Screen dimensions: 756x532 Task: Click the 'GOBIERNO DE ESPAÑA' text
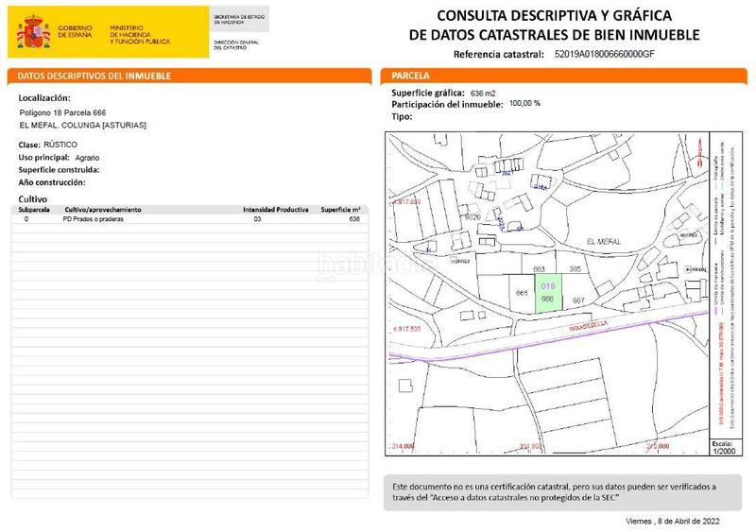[75, 32]
